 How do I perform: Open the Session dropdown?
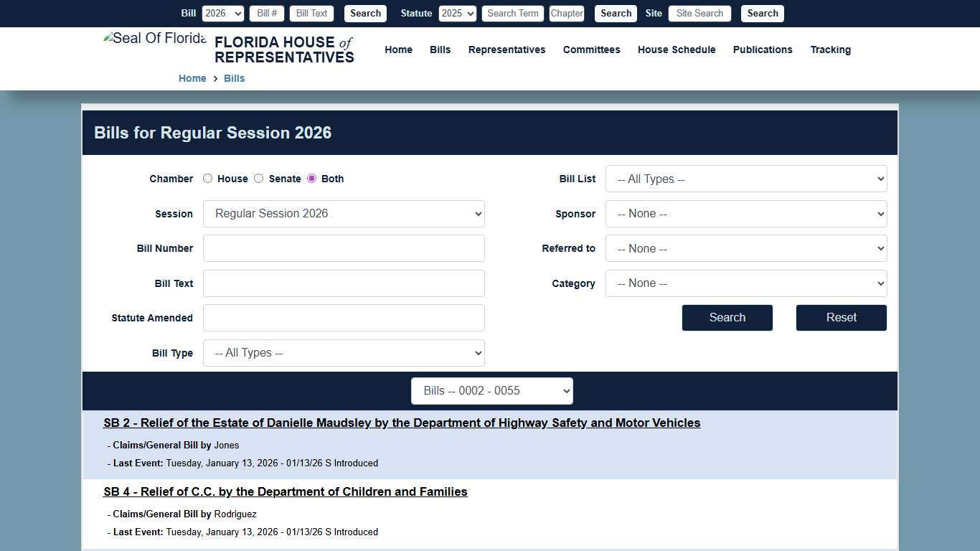click(x=343, y=213)
